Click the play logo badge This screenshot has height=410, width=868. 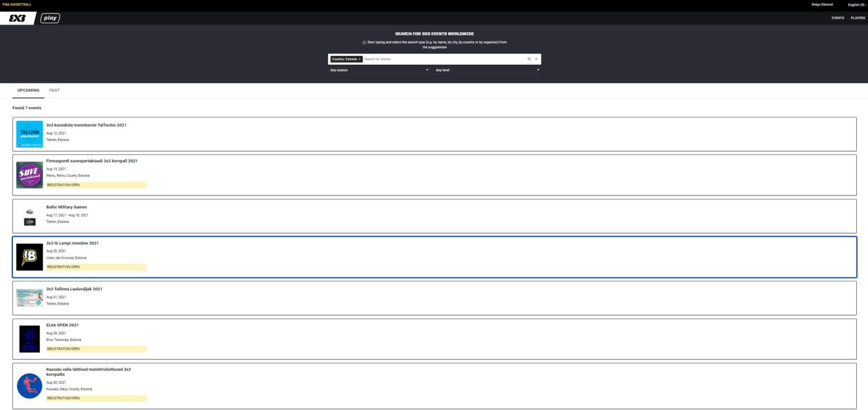pyautogui.click(x=50, y=19)
